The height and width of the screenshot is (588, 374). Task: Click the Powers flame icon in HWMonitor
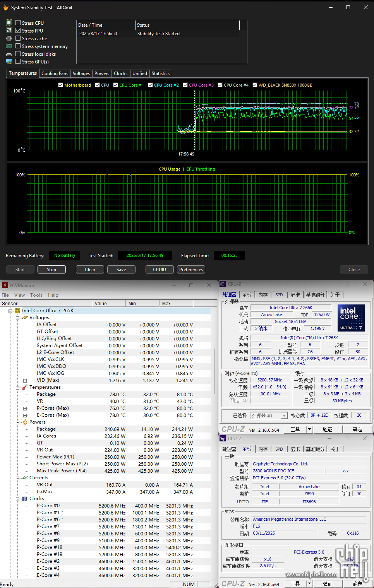pos(25,422)
